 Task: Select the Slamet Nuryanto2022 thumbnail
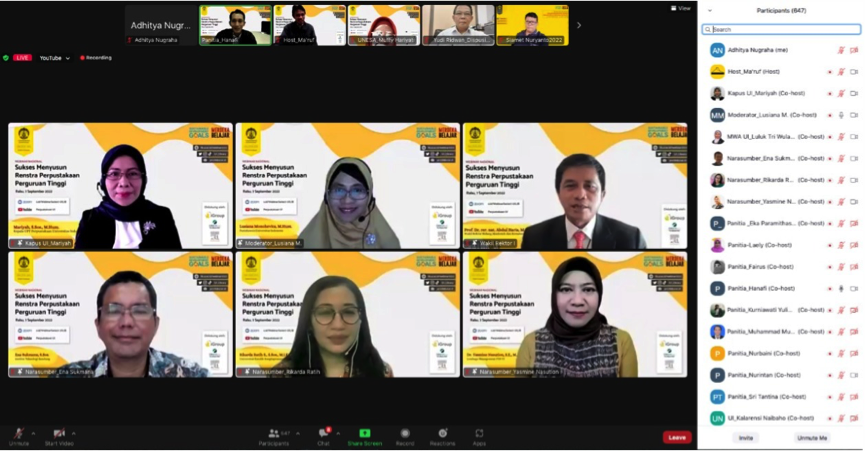532,25
